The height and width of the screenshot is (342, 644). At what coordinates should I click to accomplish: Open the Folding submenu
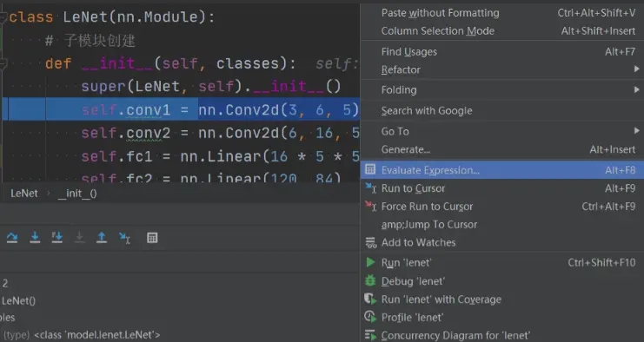[501, 89]
